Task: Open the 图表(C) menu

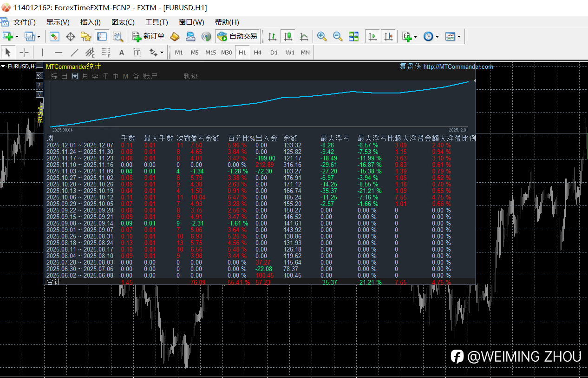Action: pos(123,22)
